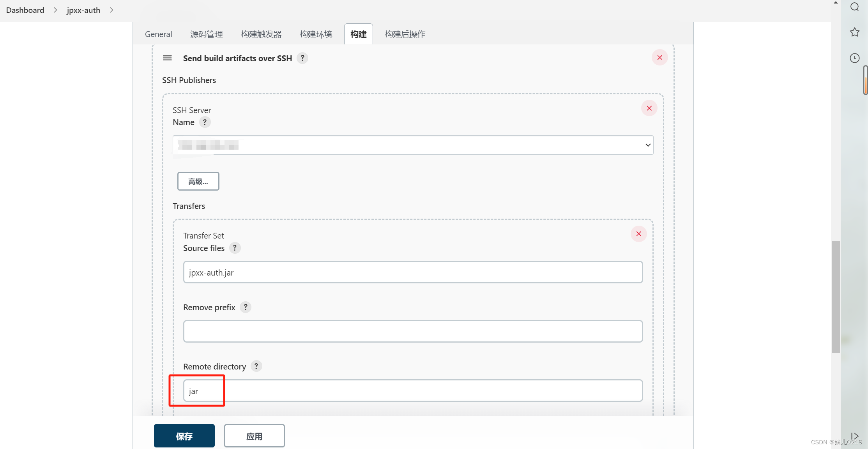Open help for Source files field

(x=234, y=248)
